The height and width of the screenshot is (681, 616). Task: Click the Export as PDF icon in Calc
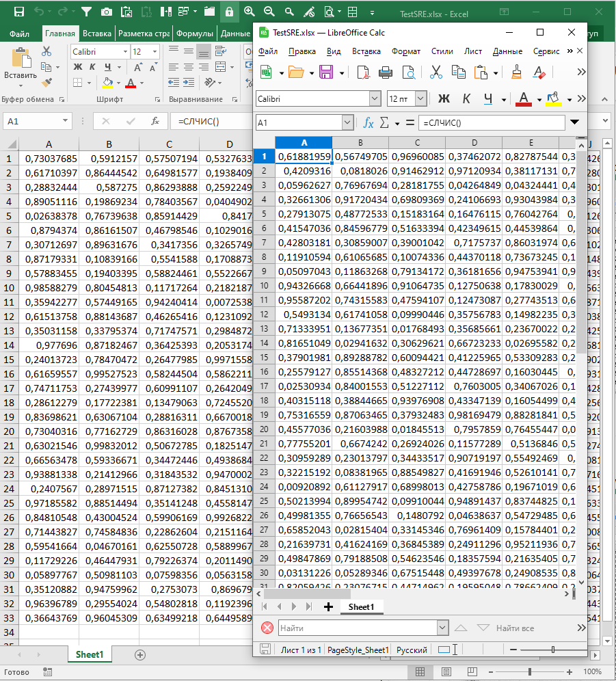click(x=363, y=72)
